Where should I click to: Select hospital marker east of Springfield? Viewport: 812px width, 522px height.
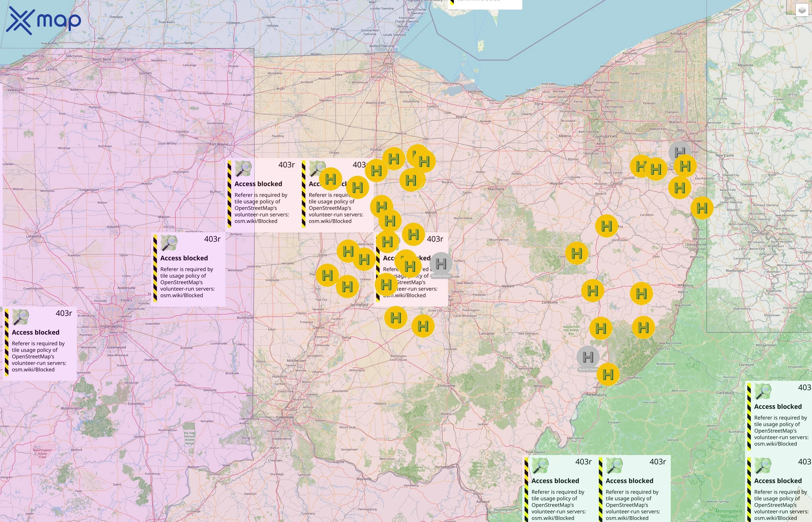coord(396,318)
